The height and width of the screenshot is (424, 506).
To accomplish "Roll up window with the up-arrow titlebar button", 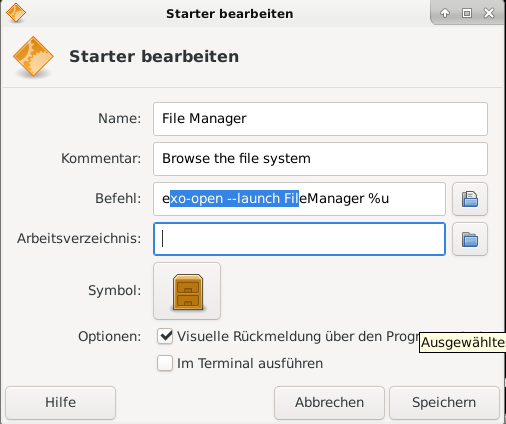I will tap(445, 13).
